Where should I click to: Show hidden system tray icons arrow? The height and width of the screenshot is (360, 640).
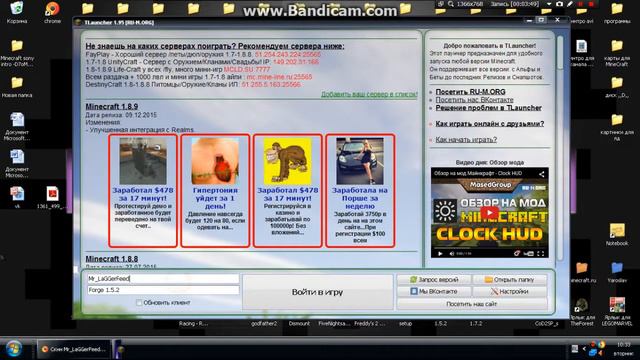point(584,349)
